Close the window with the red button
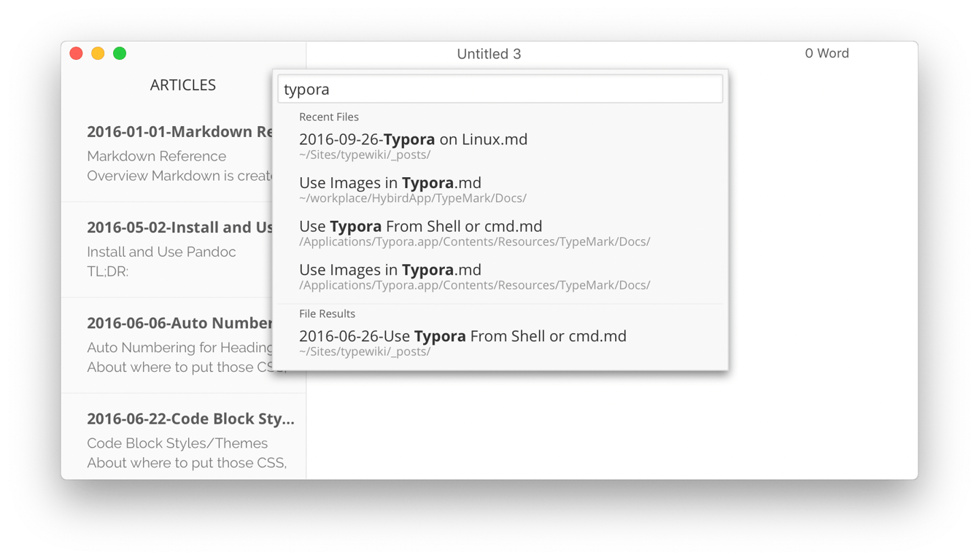Viewport: 979px width, 560px height. [76, 53]
